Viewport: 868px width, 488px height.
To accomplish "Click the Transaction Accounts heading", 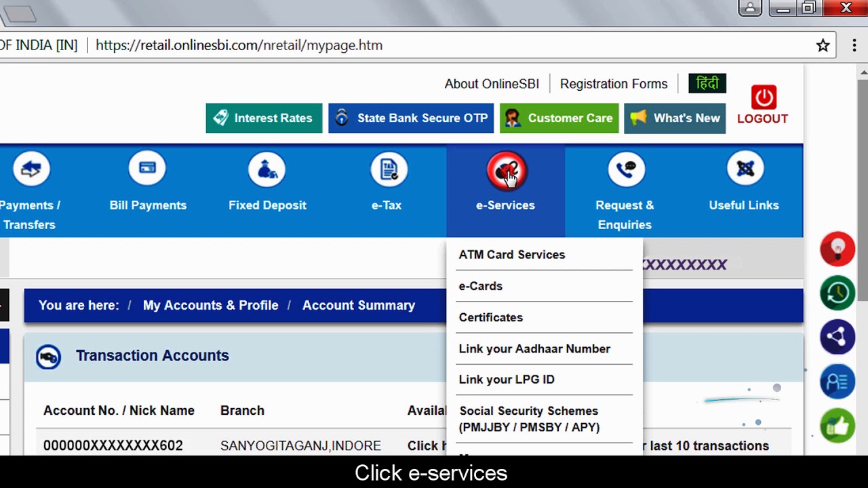I will 153,356.
